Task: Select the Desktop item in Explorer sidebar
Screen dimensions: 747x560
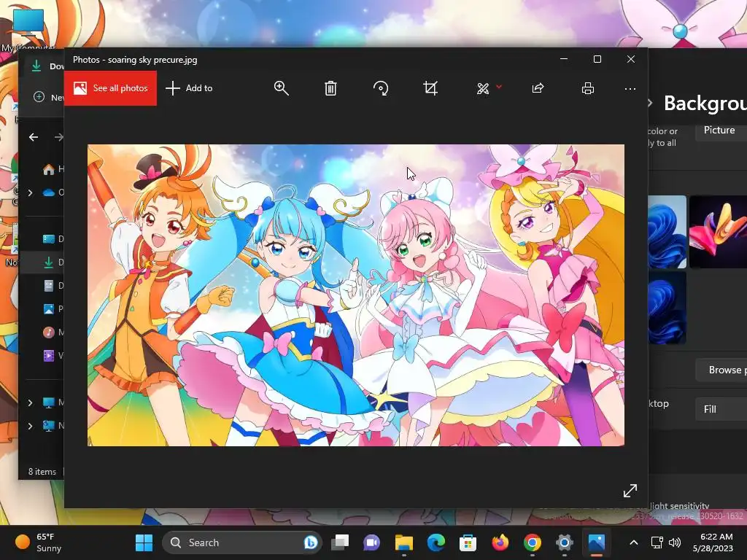Action: pyautogui.click(x=49, y=239)
